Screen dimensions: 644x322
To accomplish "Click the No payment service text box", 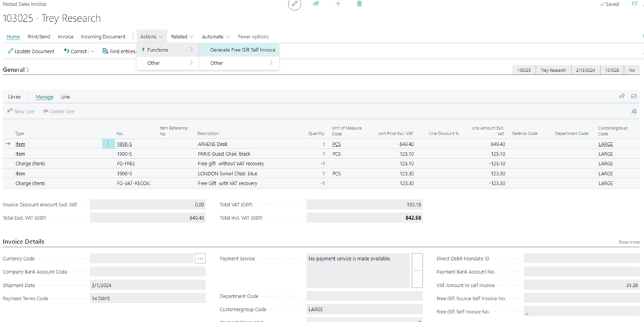I will point(358,271).
